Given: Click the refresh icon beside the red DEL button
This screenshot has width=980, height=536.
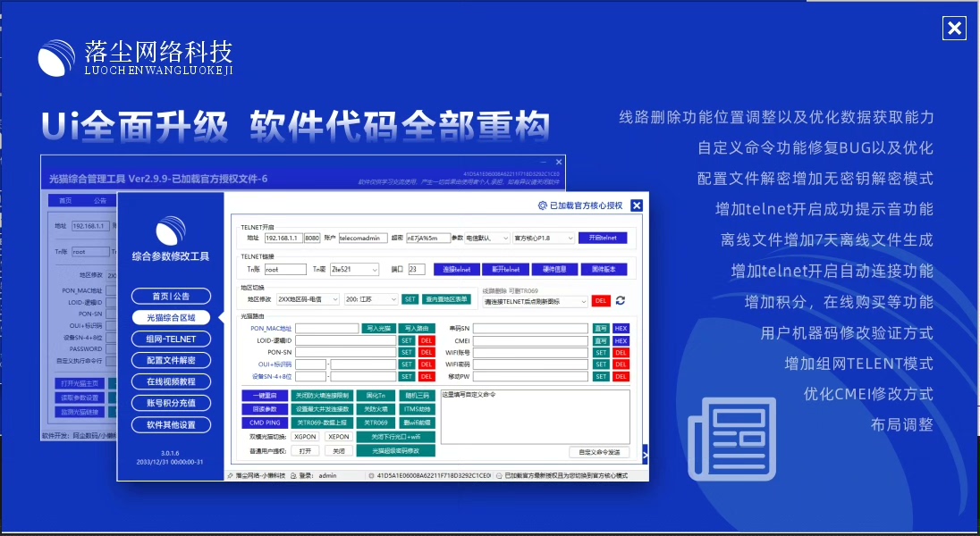Looking at the screenshot, I should [x=620, y=300].
